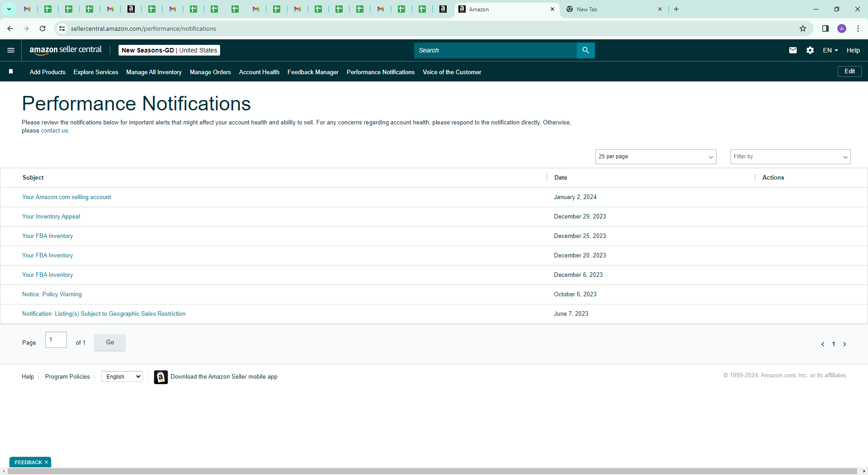Select page 1 in pagination
The image size is (868, 475).
pyautogui.click(x=834, y=344)
